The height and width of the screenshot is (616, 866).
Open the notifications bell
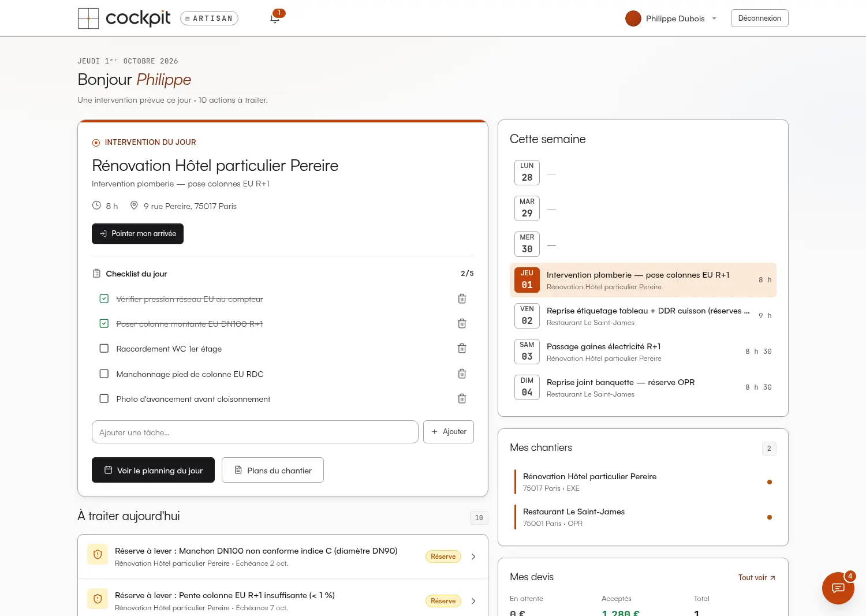(275, 18)
